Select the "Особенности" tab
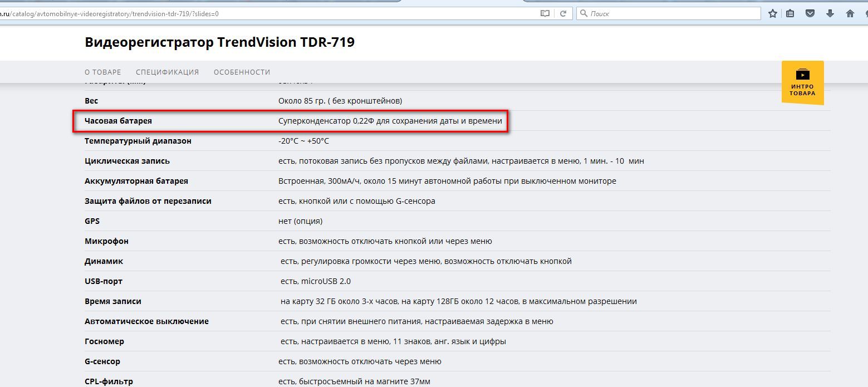868x387 pixels. 242,72
